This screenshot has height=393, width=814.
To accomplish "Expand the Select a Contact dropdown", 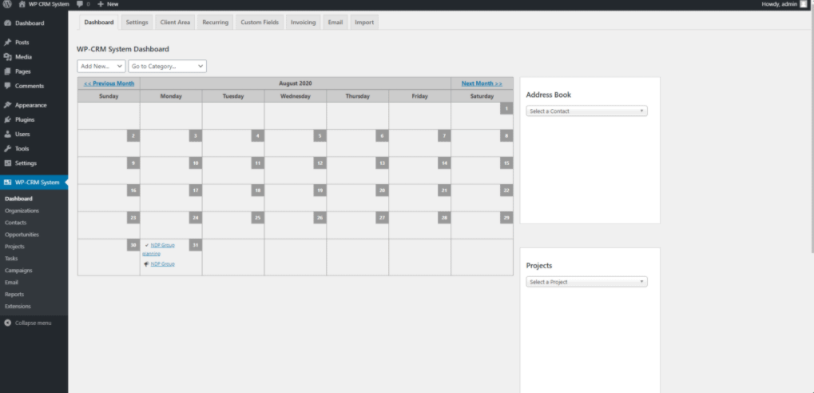I will pyautogui.click(x=587, y=111).
